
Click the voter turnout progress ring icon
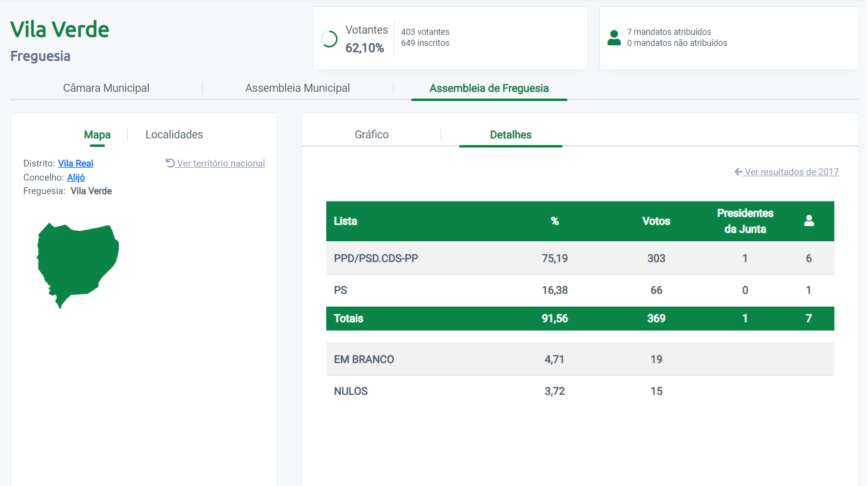click(x=329, y=39)
